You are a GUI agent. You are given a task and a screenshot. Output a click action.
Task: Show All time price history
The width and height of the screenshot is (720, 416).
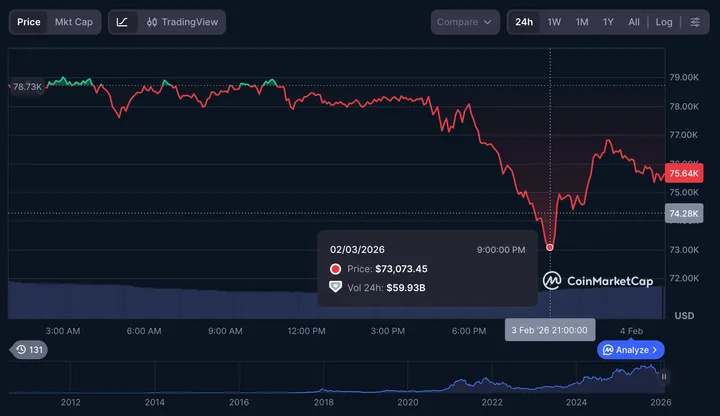[x=634, y=22]
